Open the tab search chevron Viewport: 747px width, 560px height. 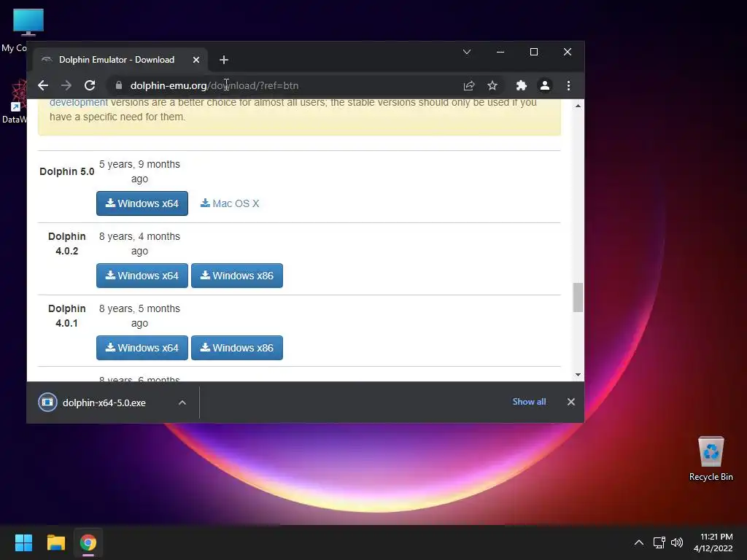pyautogui.click(x=467, y=52)
